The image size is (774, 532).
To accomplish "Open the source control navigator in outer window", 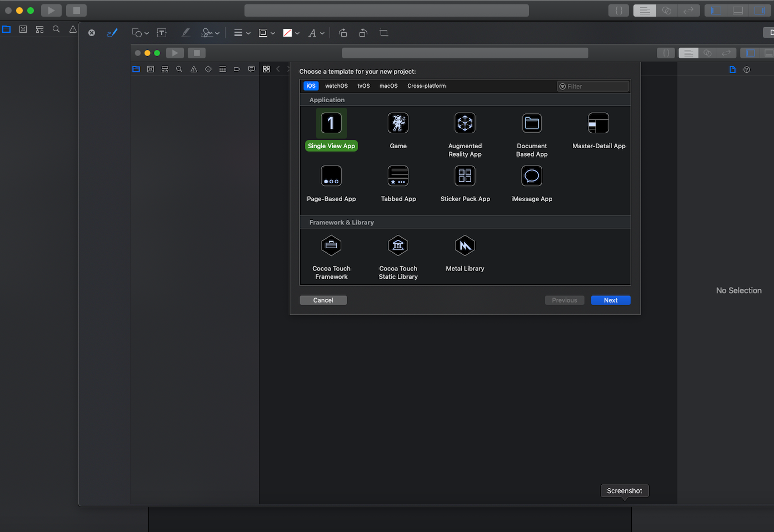I will (x=23, y=29).
